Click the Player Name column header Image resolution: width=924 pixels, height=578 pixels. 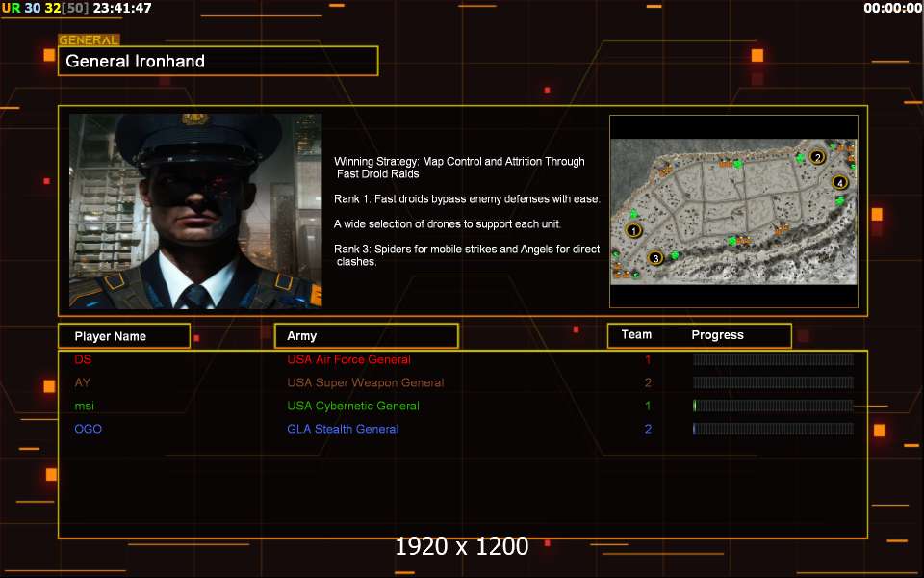[x=124, y=336]
